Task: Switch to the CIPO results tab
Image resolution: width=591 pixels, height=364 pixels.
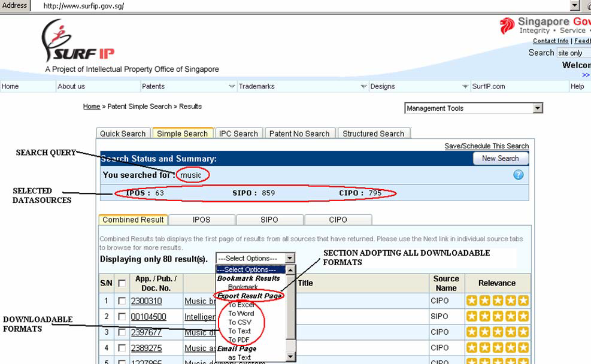Action: 338,220
